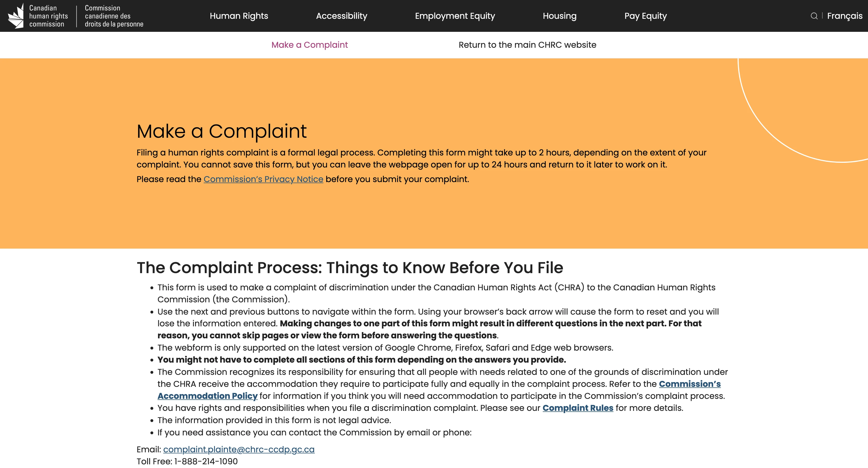Image resolution: width=868 pixels, height=468 pixels.
Task: Click the Accessibility dropdown expander arrow
Action: pos(374,16)
